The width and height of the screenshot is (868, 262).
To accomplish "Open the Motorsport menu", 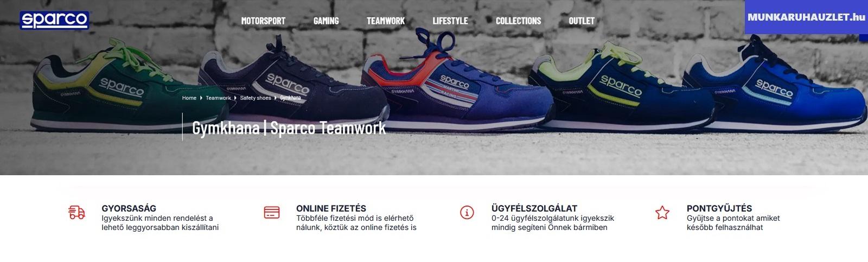I will coord(263,21).
